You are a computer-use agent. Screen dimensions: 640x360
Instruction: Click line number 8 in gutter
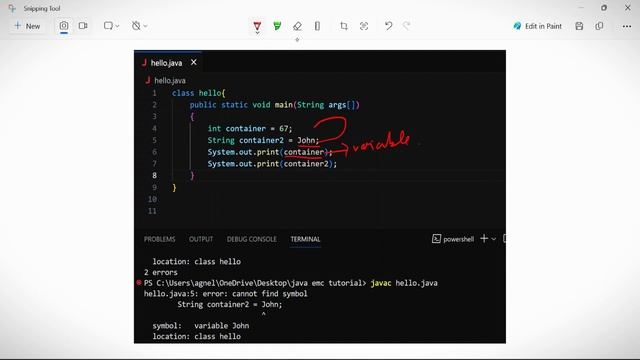click(x=154, y=176)
